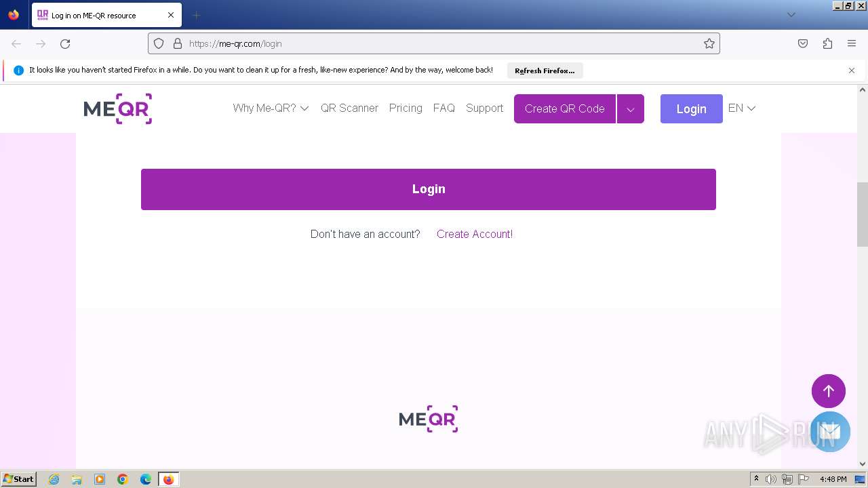Click the volume speaker tray icon
This screenshot has height=488, width=868.
coord(771,479)
